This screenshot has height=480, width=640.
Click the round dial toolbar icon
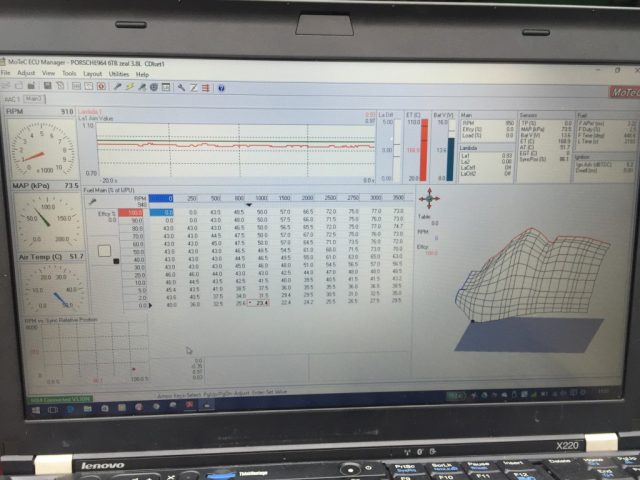154,87
